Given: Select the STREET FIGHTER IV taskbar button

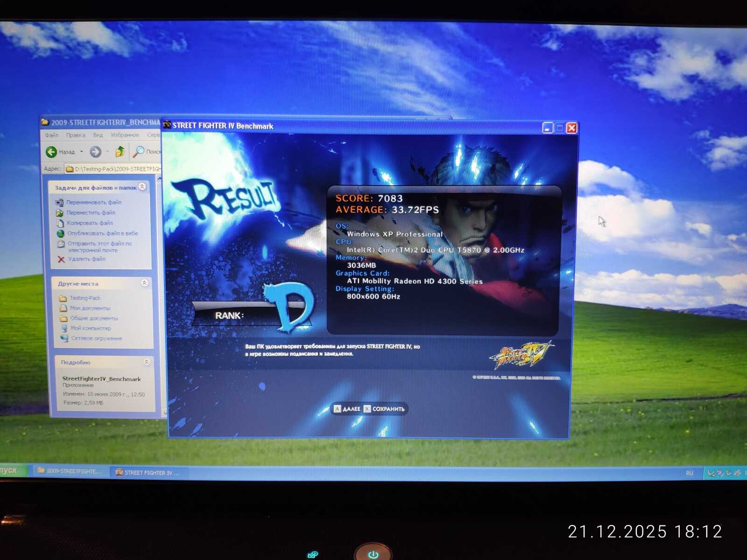Looking at the screenshot, I should pos(148,473).
